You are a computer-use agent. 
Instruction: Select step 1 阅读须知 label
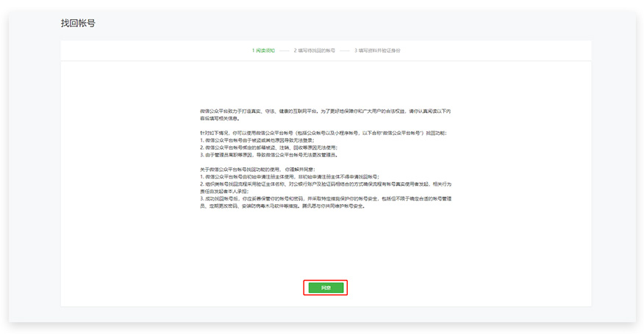tap(265, 51)
